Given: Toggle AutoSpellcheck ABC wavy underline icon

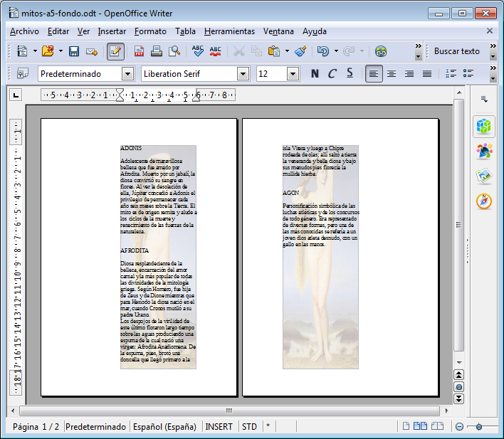Looking at the screenshot, I should (x=216, y=51).
